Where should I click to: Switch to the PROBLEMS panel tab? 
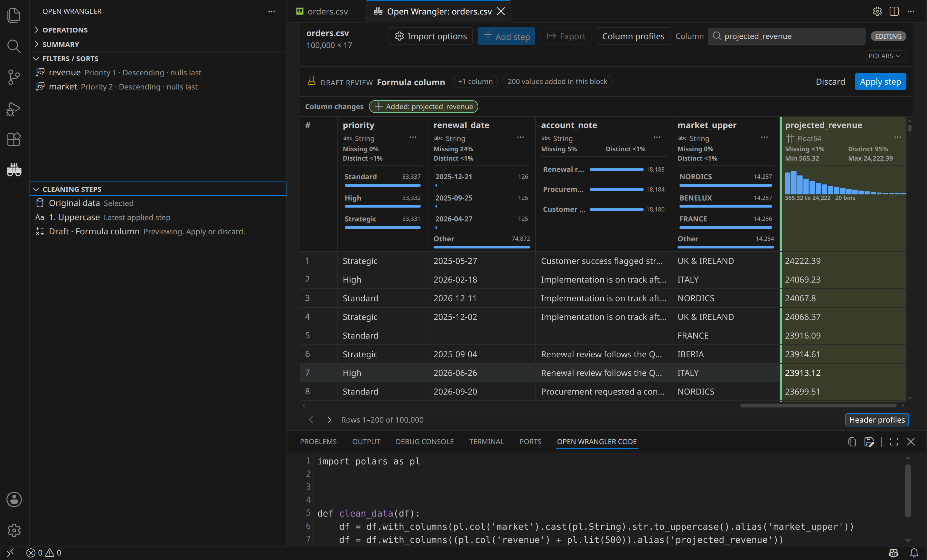coord(318,442)
